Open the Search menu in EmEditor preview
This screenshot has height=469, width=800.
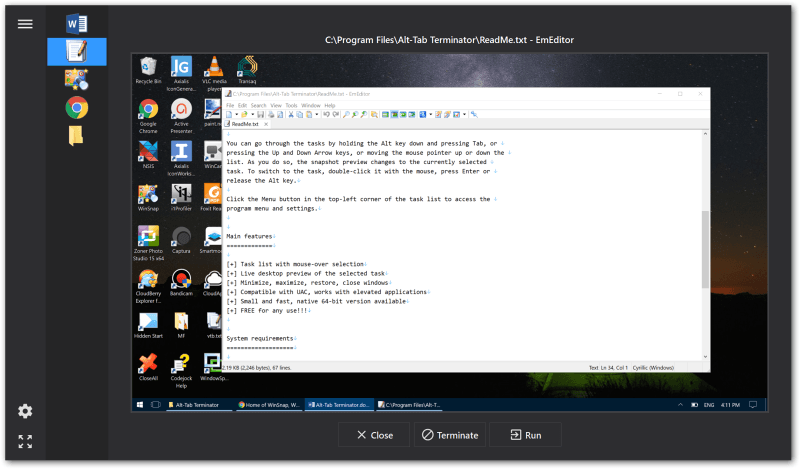point(258,106)
